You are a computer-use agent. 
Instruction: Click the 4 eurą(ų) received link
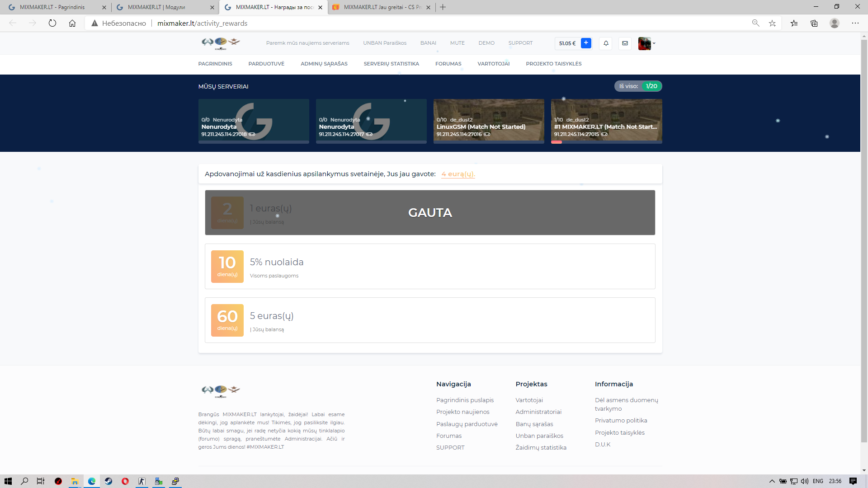point(458,174)
